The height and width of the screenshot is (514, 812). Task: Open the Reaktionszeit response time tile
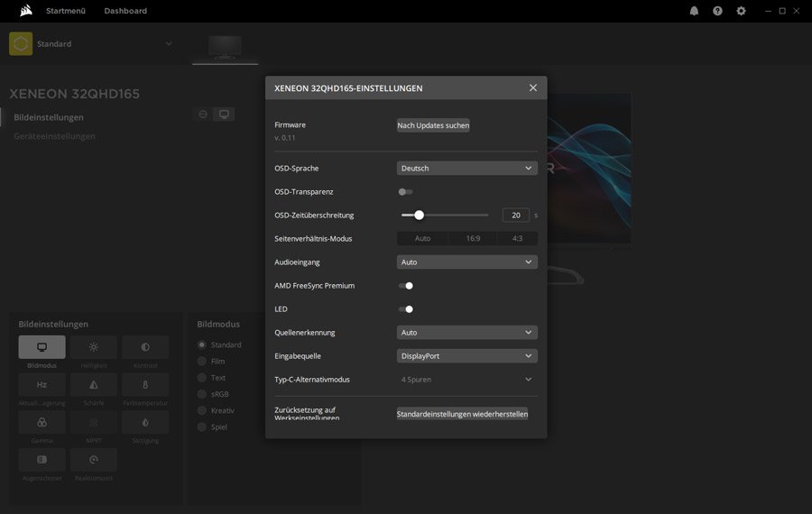pos(94,460)
